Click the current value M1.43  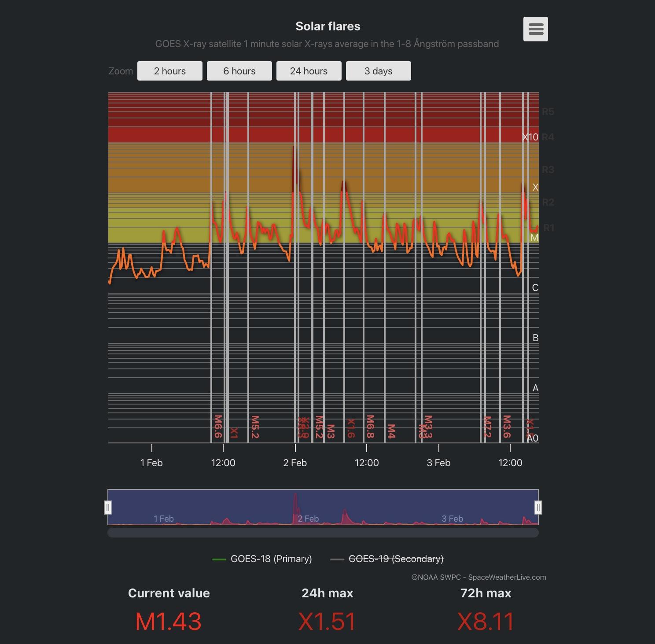169,621
